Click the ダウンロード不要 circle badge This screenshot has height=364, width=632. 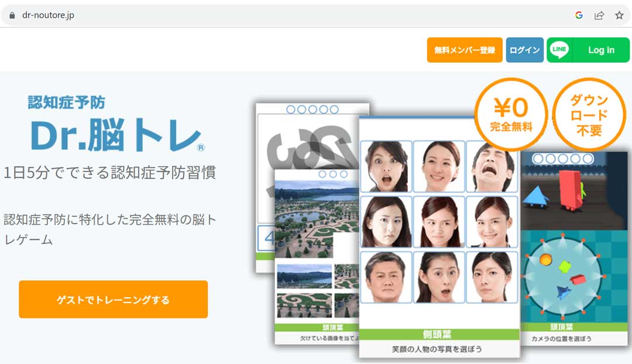(589, 114)
